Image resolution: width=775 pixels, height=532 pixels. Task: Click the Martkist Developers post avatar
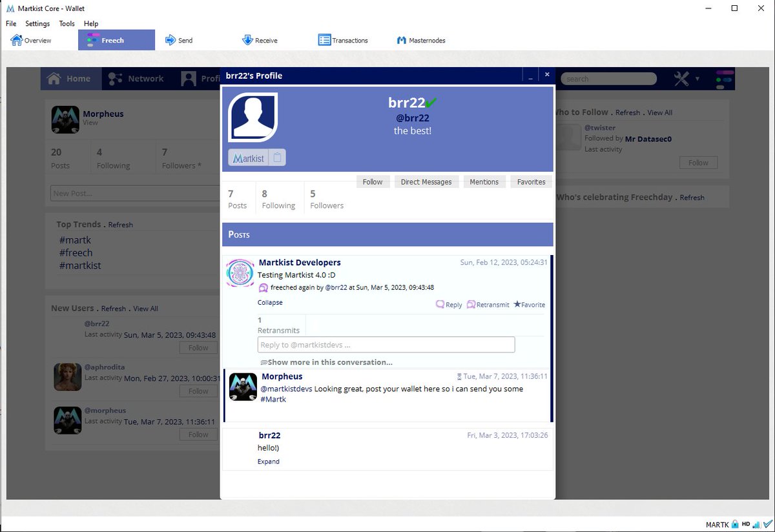tap(241, 273)
